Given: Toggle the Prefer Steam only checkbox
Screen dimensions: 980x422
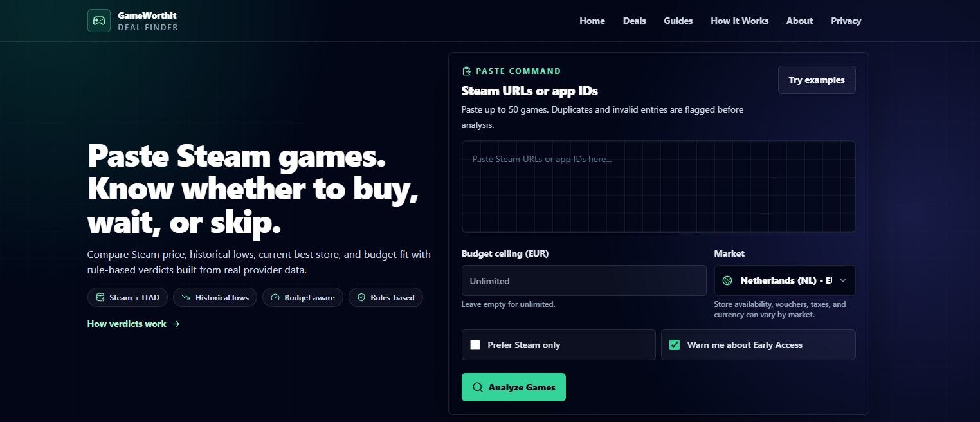Looking at the screenshot, I should coord(475,345).
